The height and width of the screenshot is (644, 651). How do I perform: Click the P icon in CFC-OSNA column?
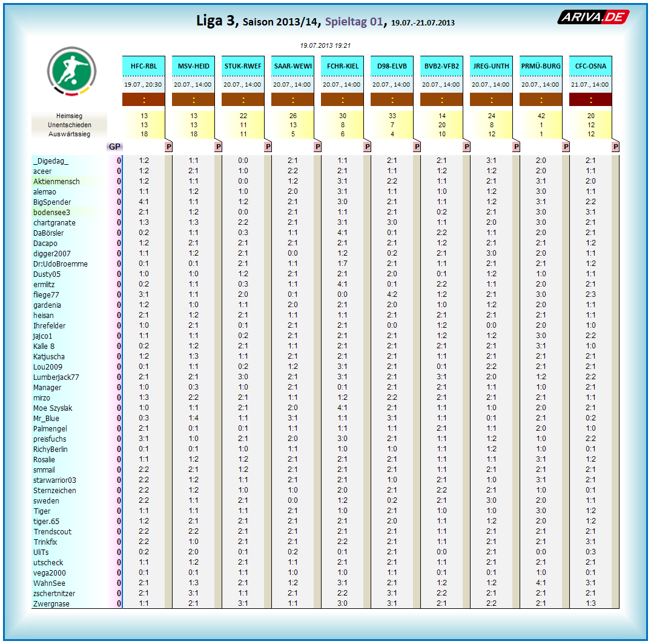[x=615, y=147]
